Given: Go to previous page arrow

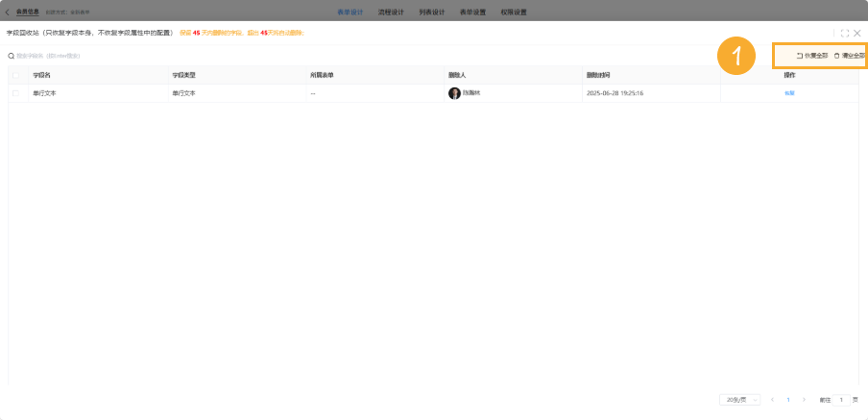Looking at the screenshot, I should pyautogui.click(x=772, y=400).
